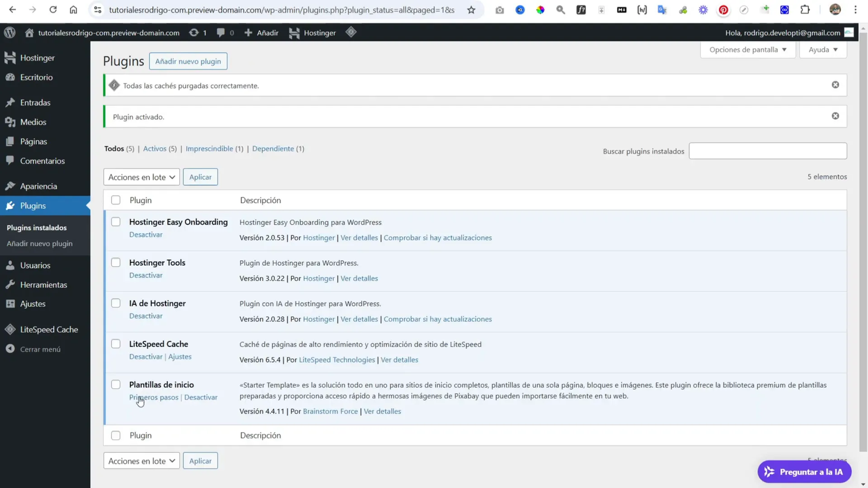Open the Acciones en lote dropdown

tap(141, 177)
